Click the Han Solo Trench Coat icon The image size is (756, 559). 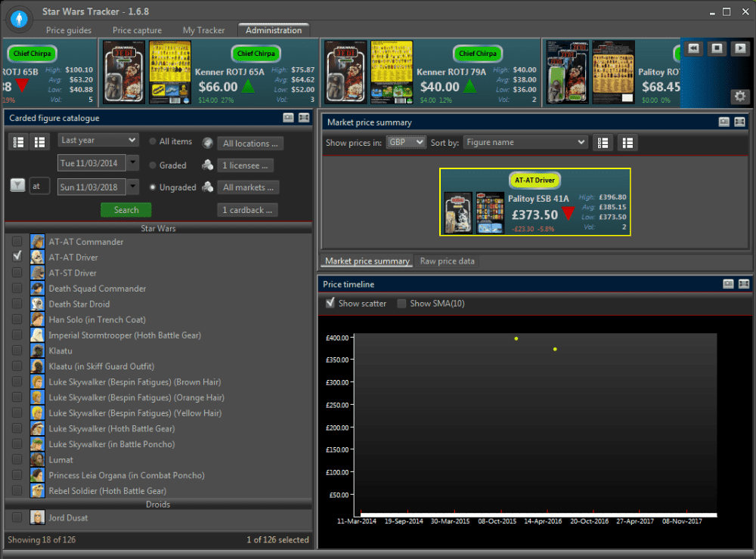[x=37, y=319]
